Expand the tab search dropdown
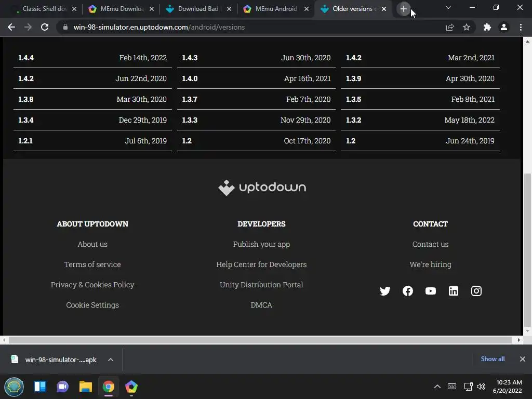The image size is (532, 399). 448,7
